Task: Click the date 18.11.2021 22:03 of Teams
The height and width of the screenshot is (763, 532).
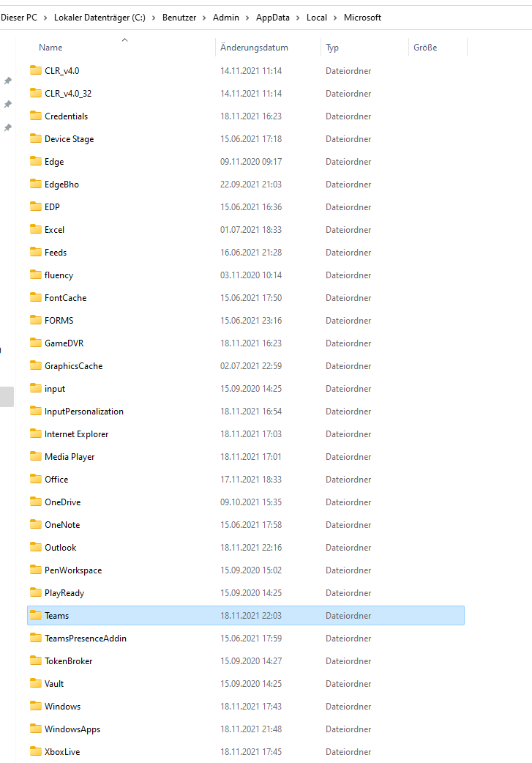Action: (251, 616)
